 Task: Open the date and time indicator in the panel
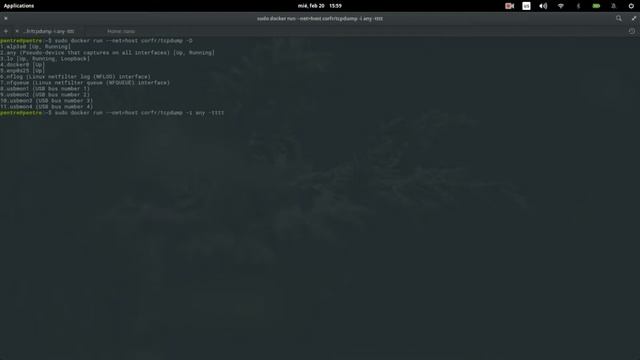[x=320, y=6]
